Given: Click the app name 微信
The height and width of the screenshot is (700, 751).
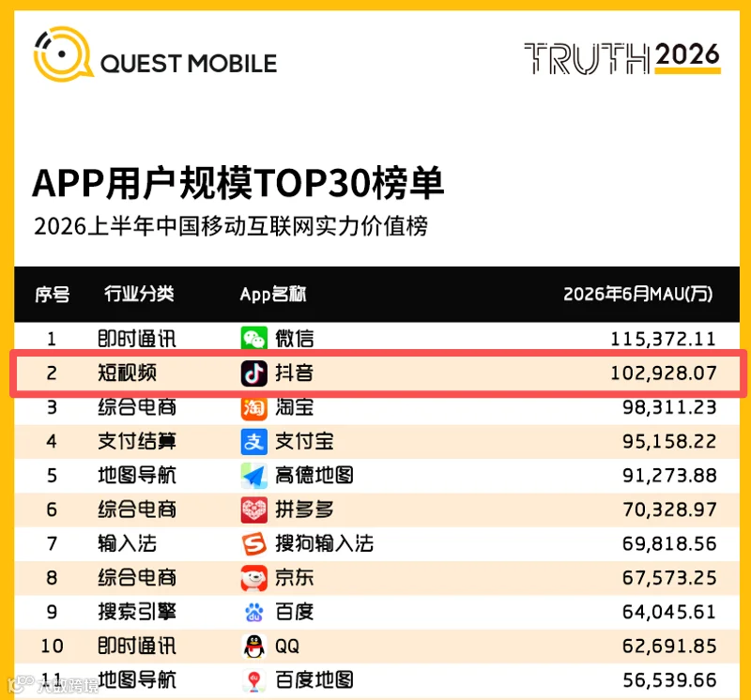Looking at the screenshot, I should coord(295,339).
